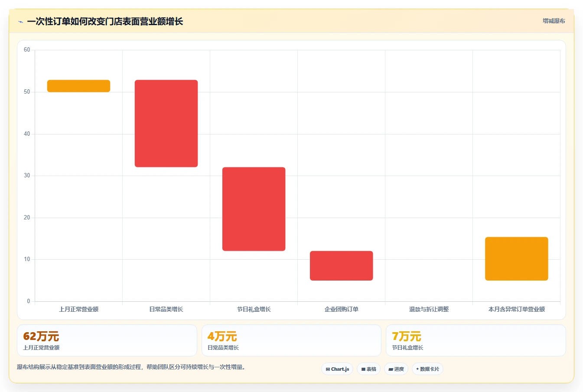Open the 4万元 日常品类增长 card
The width and height of the screenshot is (583, 392).
coord(291,340)
